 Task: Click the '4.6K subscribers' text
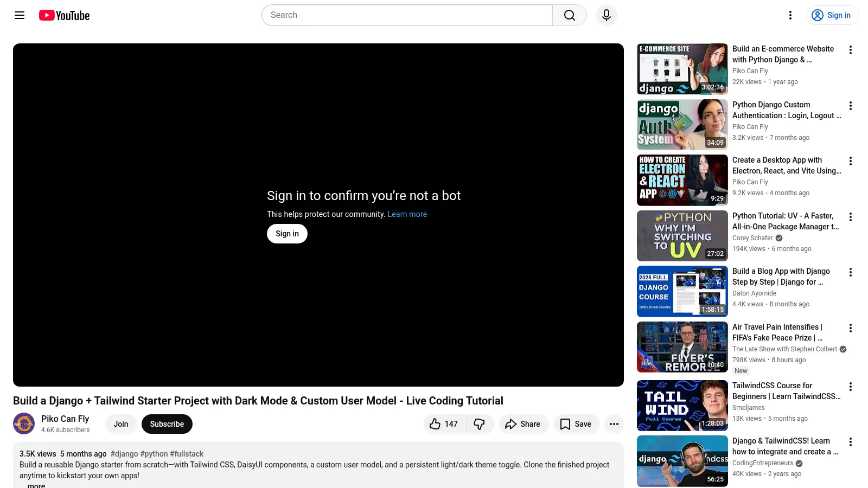click(x=66, y=430)
